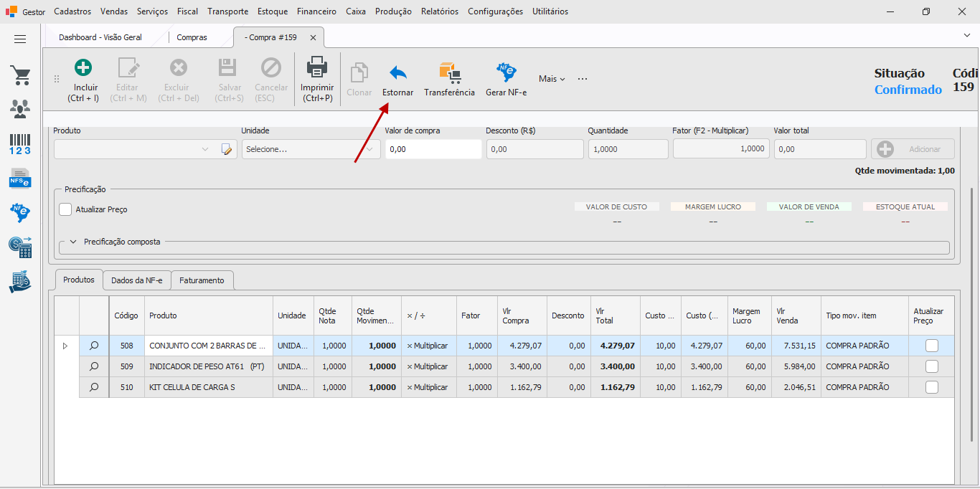Click the magnifier for product 510
The width and height of the screenshot is (980, 489).
94,387
